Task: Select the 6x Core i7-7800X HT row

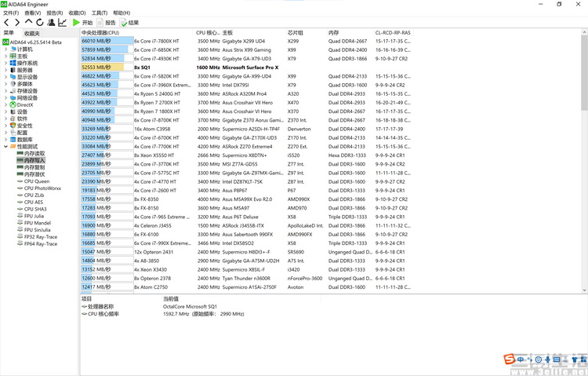Action: [x=246, y=41]
